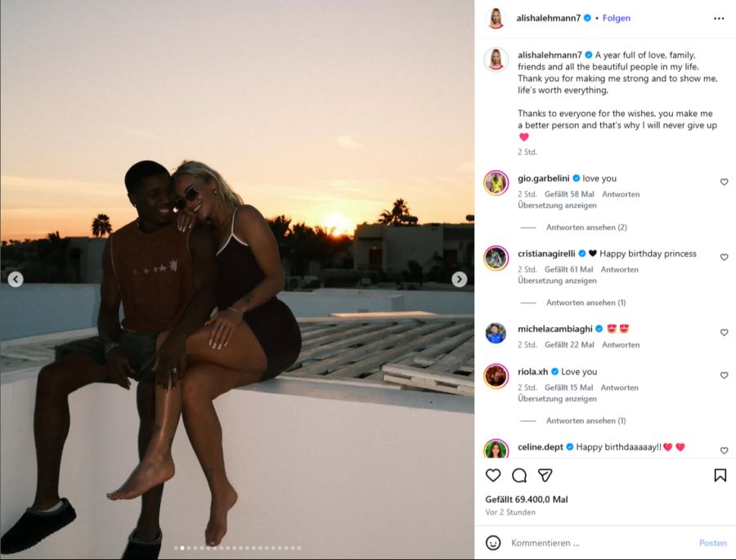Like the post with the heart icon
The image size is (736, 560).
pos(493,475)
